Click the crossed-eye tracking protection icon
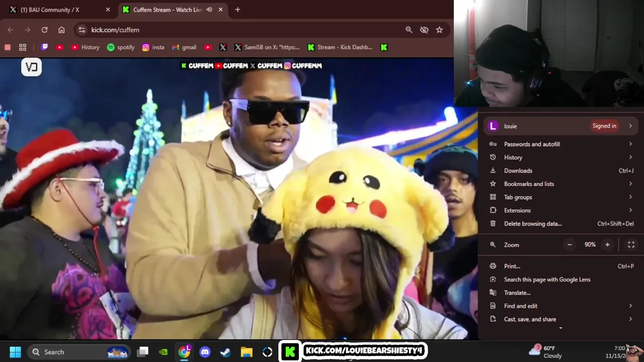 424,30
